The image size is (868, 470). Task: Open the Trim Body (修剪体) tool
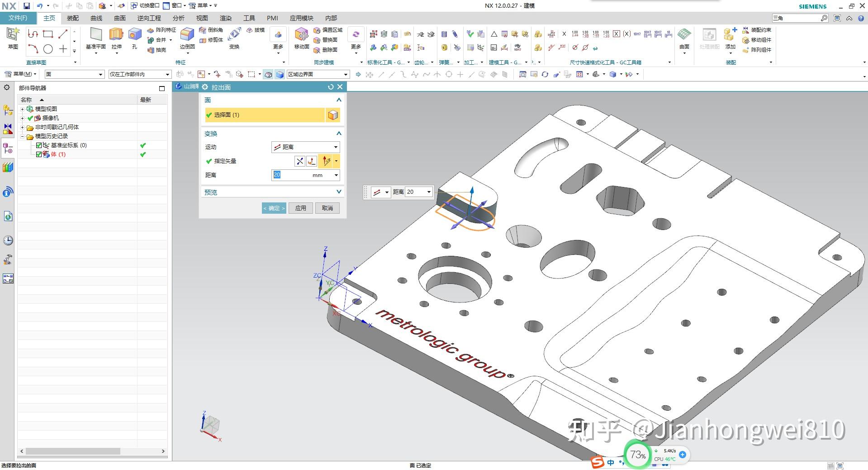pos(211,40)
